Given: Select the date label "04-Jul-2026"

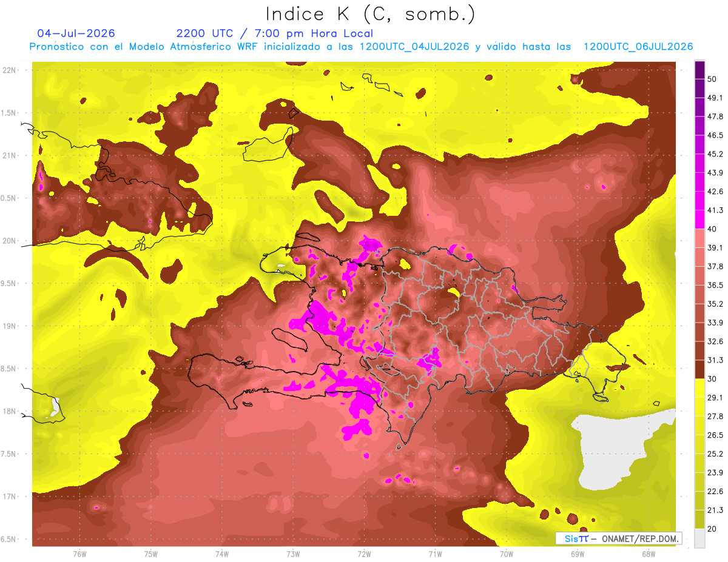Looking at the screenshot, I should (x=76, y=33).
